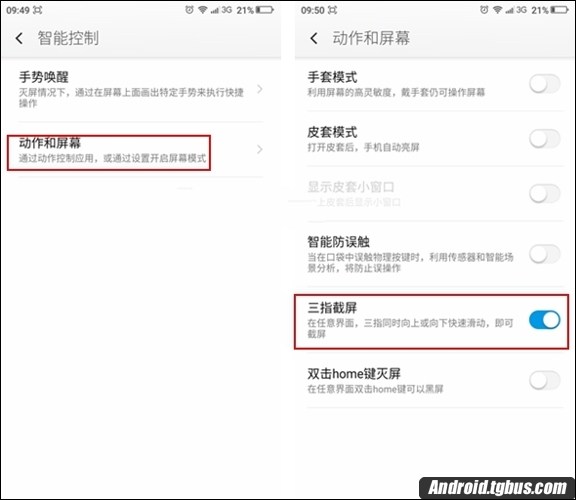Screen dimensions: 576x500
Task: Toggle 智能防误触 switch on
Action: [x=545, y=254]
